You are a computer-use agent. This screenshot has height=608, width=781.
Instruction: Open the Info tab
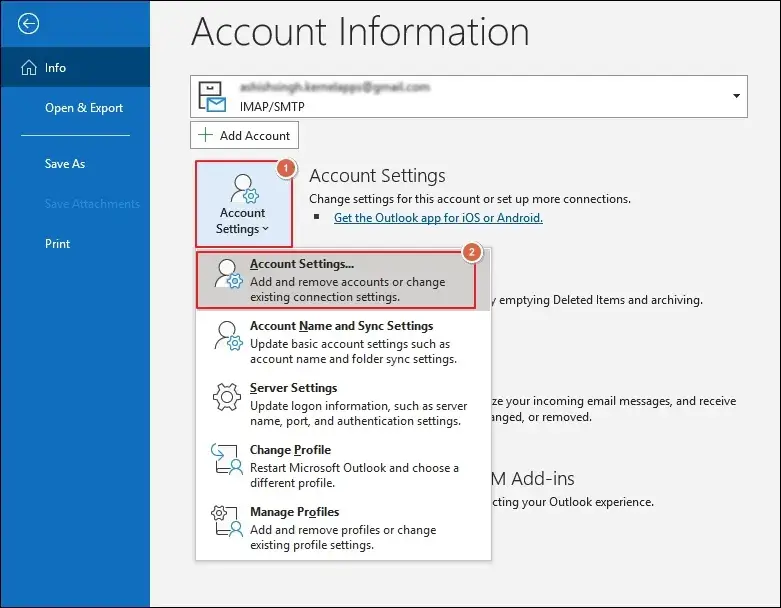pyautogui.click(x=75, y=67)
